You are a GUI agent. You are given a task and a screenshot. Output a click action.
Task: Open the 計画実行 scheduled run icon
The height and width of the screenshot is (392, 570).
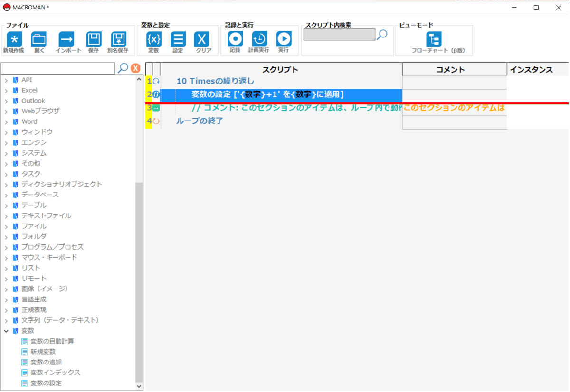pos(259,38)
